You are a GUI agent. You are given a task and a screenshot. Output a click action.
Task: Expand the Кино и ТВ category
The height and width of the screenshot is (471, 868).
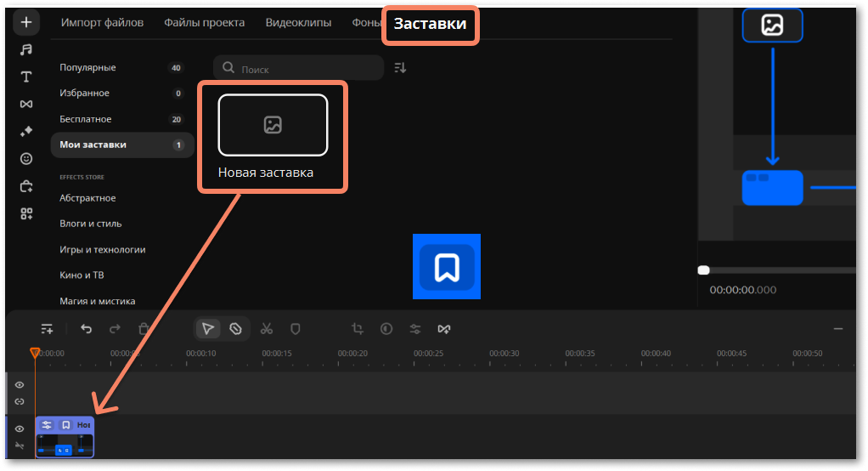[82, 275]
